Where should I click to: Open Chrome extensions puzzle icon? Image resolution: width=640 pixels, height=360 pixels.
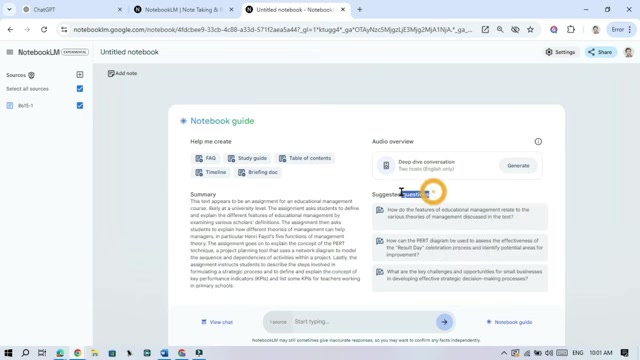(571, 29)
